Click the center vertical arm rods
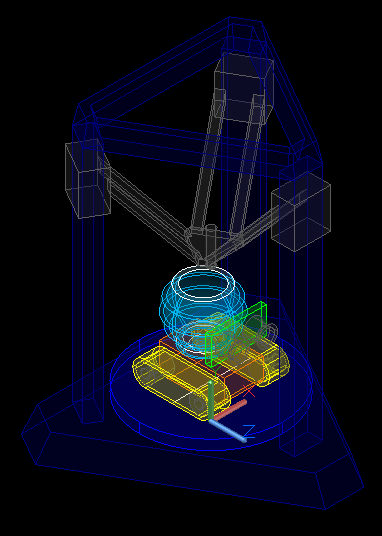The width and height of the screenshot is (382, 536). coord(226,164)
